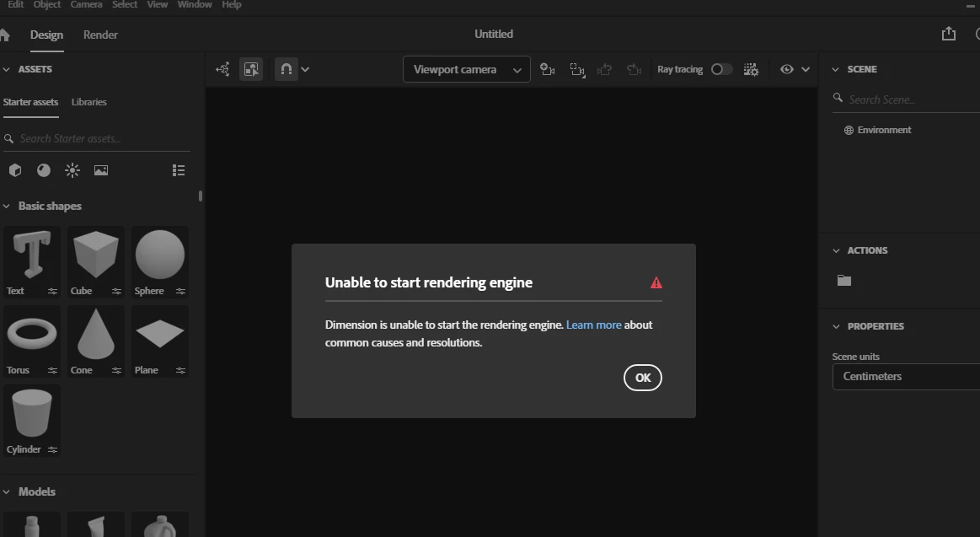980x537 pixels.
Task: Open the view options chevron
Action: (x=806, y=69)
